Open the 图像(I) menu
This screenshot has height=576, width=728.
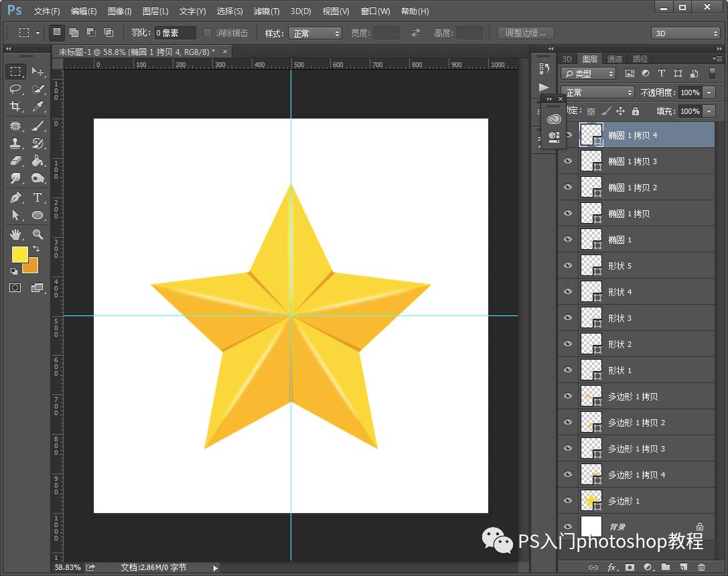120,11
